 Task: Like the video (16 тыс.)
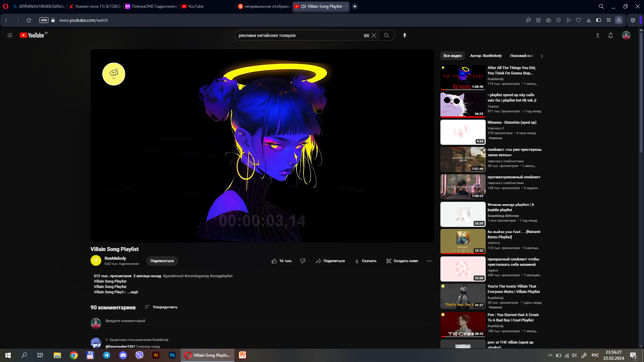click(x=282, y=261)
